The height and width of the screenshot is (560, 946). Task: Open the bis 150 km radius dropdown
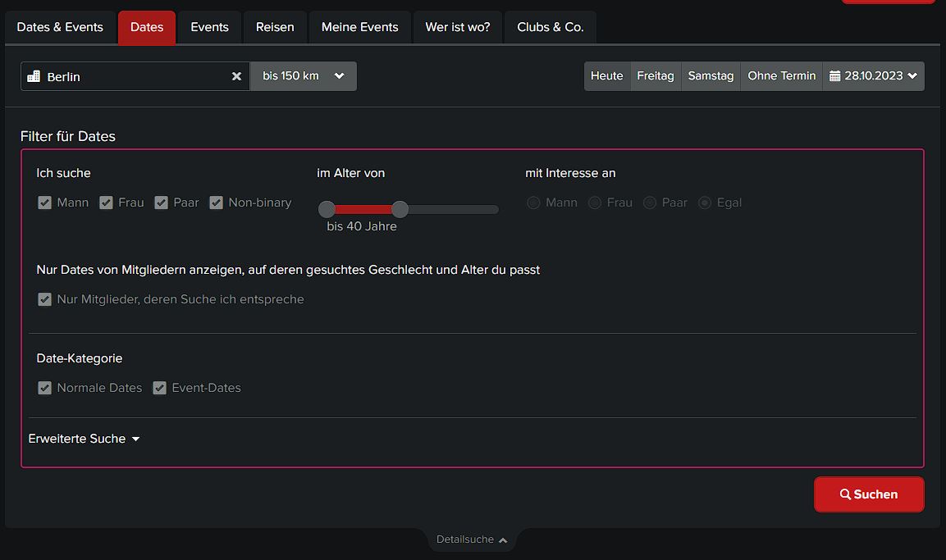(x=304, y=76)
